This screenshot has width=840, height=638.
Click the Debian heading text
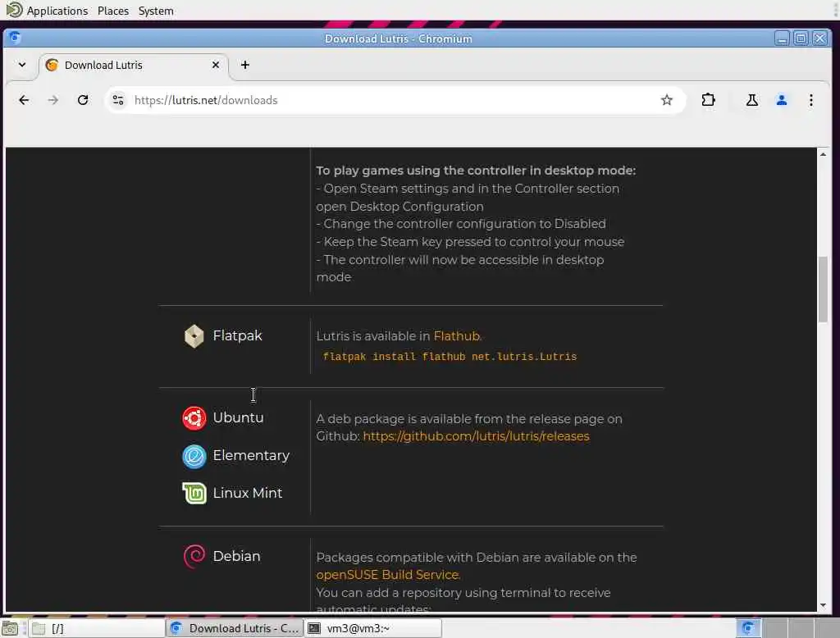(236, 556)
